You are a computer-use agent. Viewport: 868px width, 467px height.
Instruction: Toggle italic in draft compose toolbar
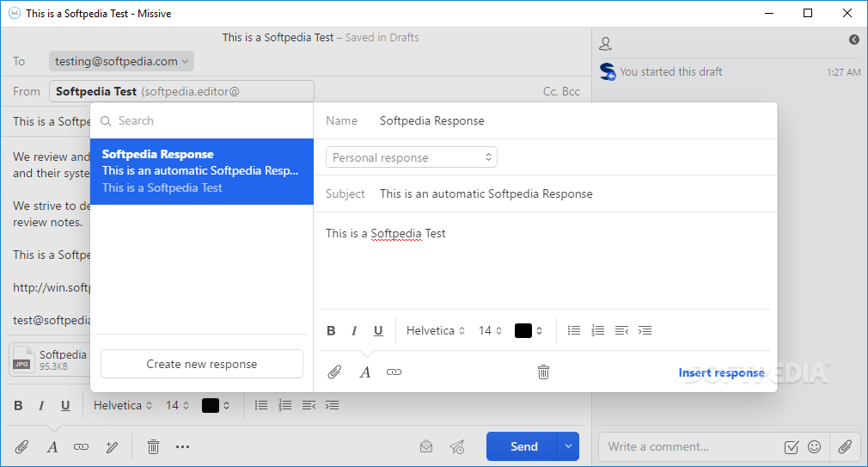coord(41,406)
